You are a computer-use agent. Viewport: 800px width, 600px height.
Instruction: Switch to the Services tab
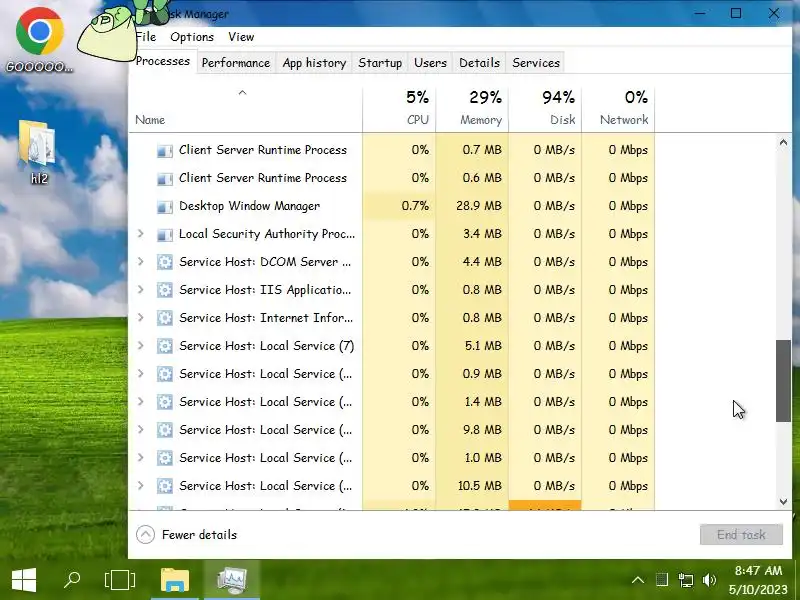[x=536, y=63]
